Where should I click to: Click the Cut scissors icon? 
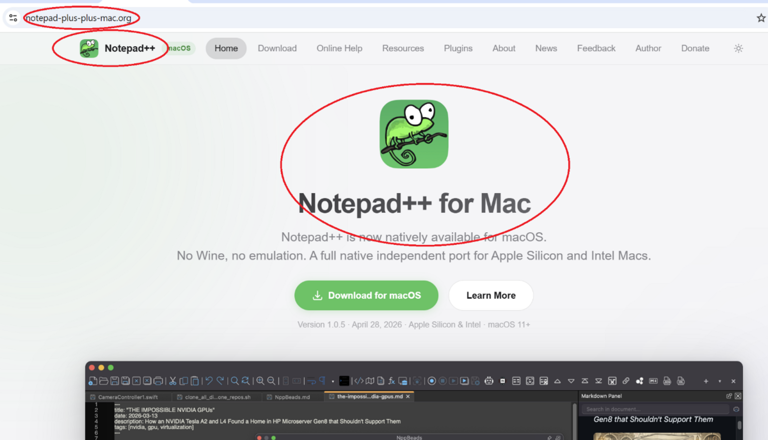coord(173,381)
